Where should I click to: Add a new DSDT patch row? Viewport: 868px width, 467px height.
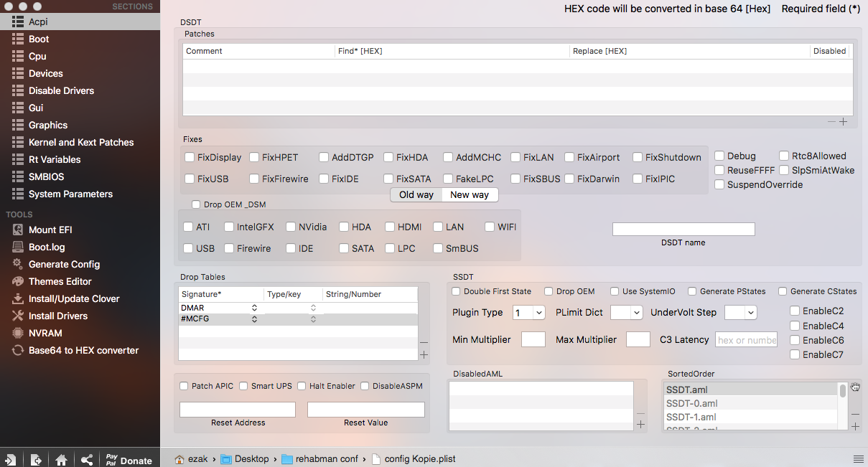844,122
